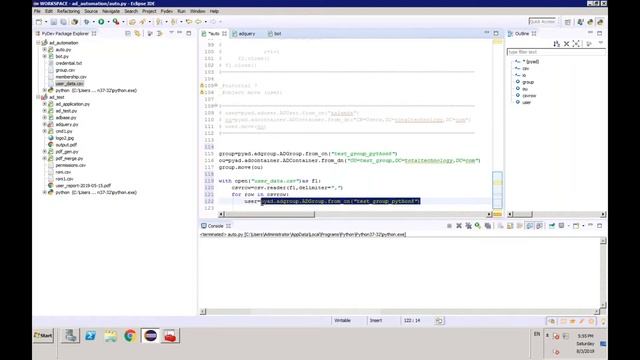
Task: Click the Windows Start button
Action: [x=43, y=336]
